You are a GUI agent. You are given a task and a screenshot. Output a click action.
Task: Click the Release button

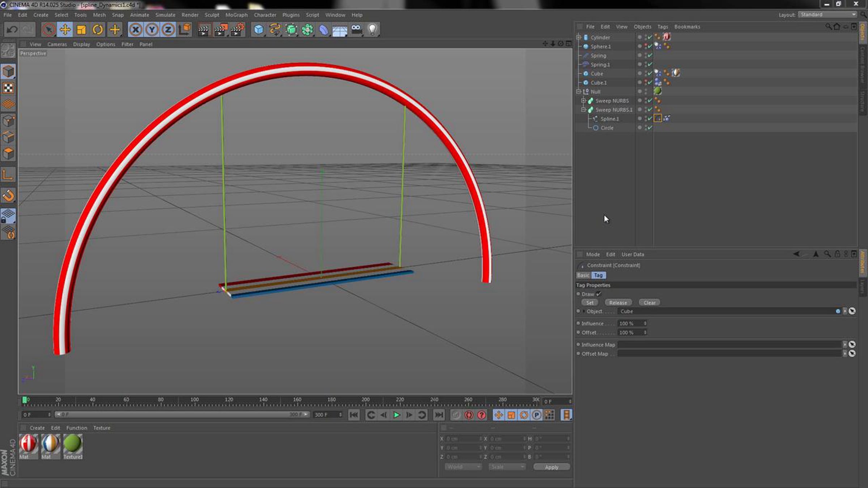click(618, 303)
